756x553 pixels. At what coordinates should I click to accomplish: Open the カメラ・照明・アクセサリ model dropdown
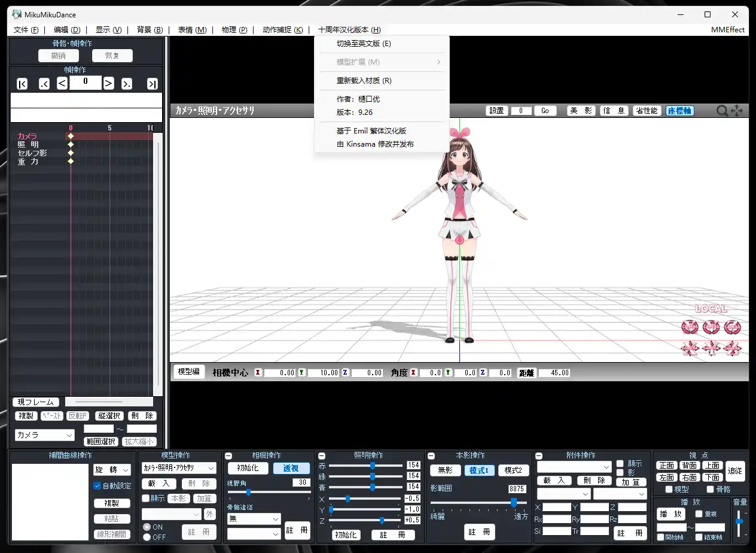[x=179, y=468]
